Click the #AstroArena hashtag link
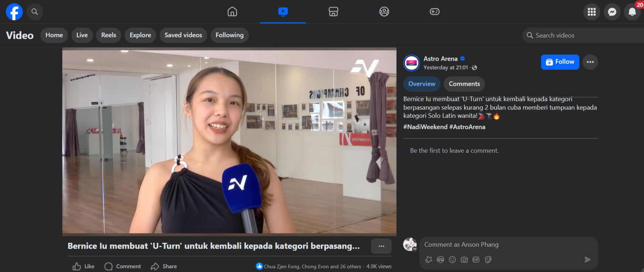 pyautogui.click(x=467, y=127)
